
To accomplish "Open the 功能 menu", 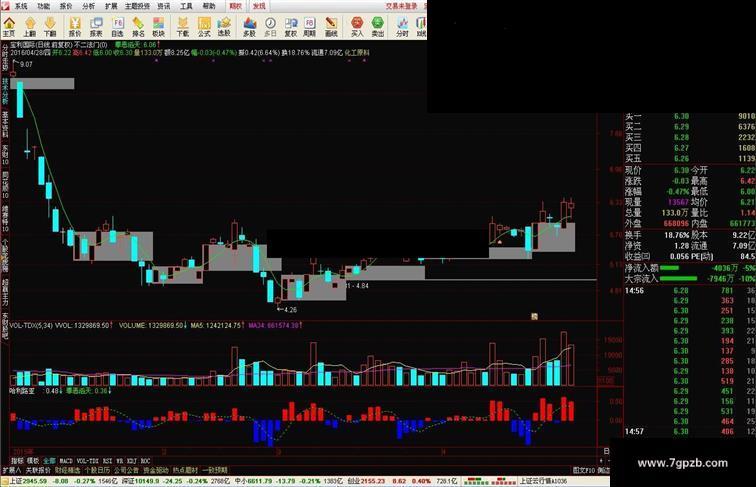I will point(43,6).
